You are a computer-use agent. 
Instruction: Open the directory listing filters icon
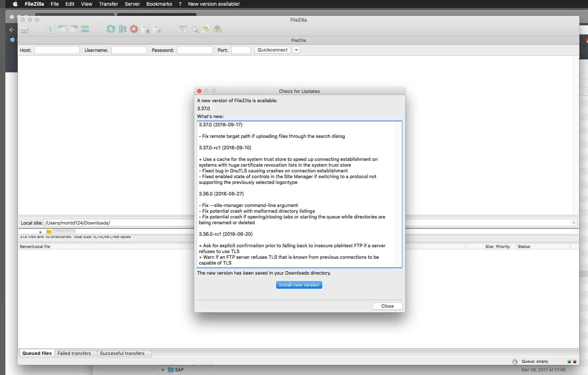click(x=183, y=29)
